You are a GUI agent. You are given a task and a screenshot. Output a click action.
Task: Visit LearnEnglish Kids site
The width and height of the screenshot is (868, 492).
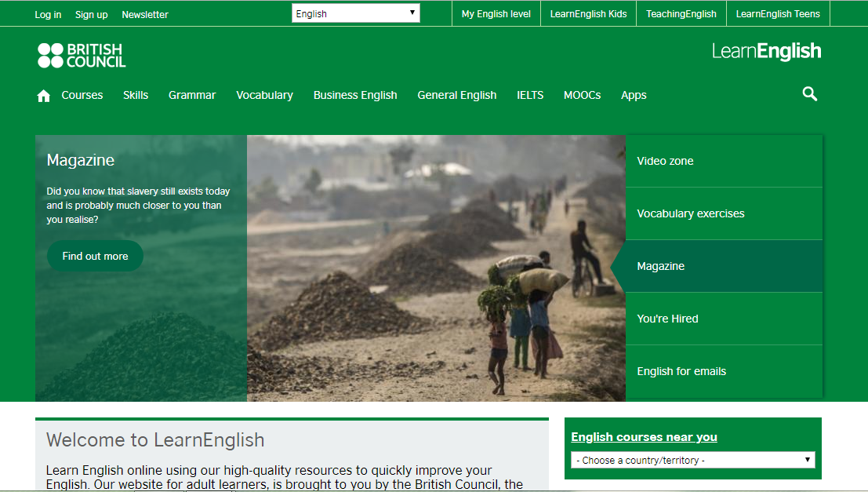588,14
